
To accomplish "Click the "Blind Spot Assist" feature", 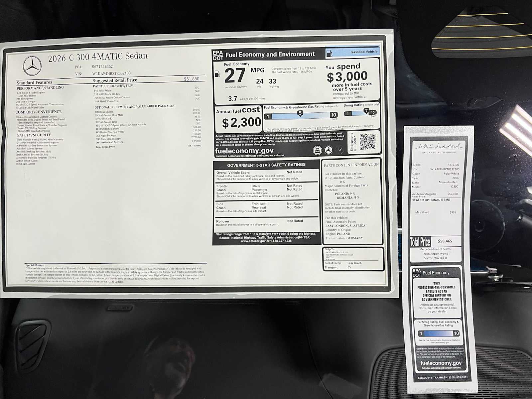I will (26, 164).
